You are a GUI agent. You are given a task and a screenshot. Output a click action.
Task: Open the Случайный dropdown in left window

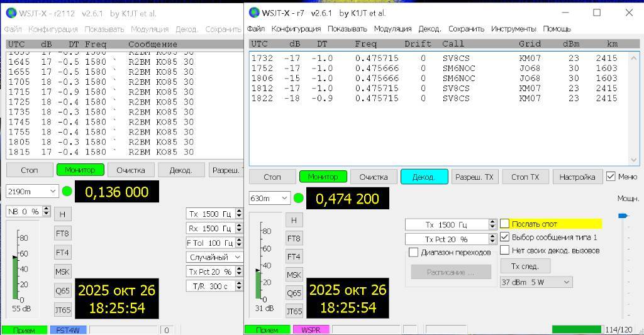click(x=215, y=257)
